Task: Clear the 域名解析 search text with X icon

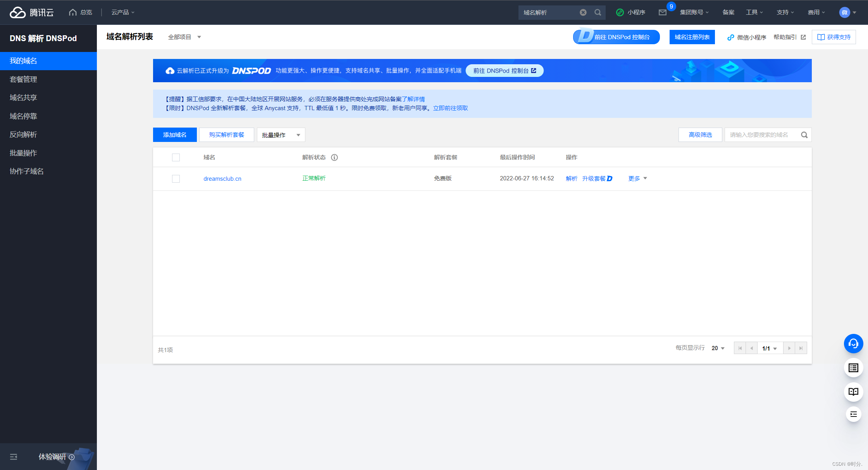Action: pos(583,12)
